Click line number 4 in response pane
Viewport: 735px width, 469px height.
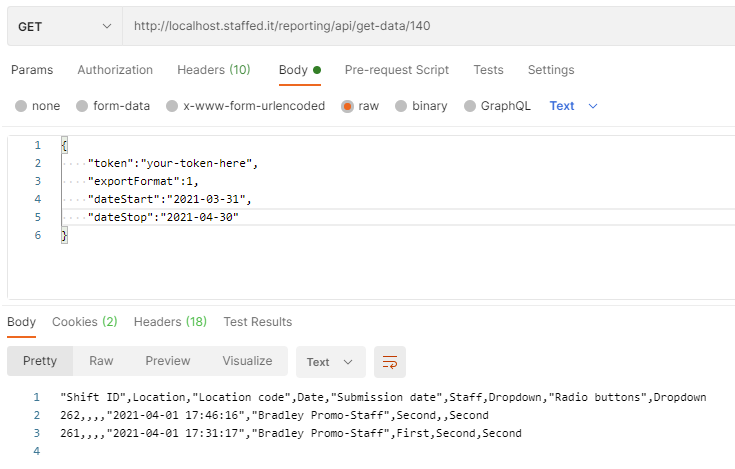point(37,451)
